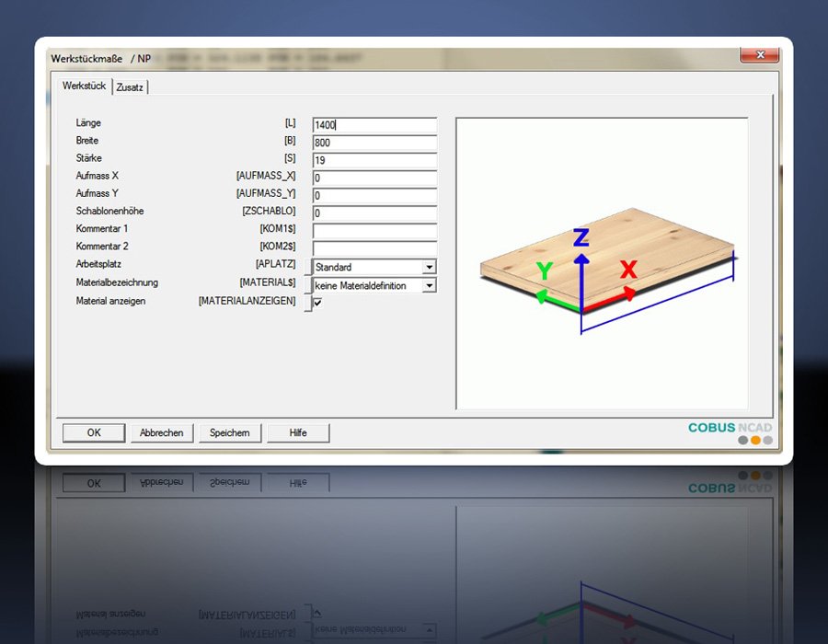Click the Kommentar 1 input field

[x=374, y=231]
